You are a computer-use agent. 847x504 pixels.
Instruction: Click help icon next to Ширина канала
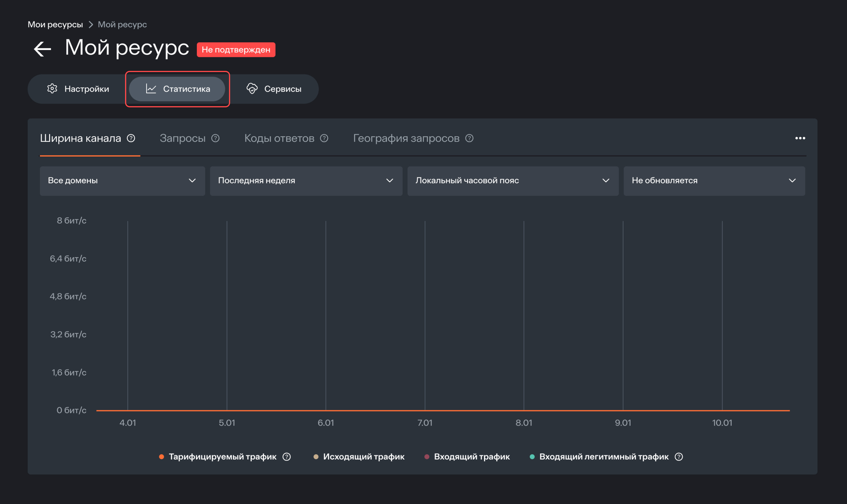point(131,138)
